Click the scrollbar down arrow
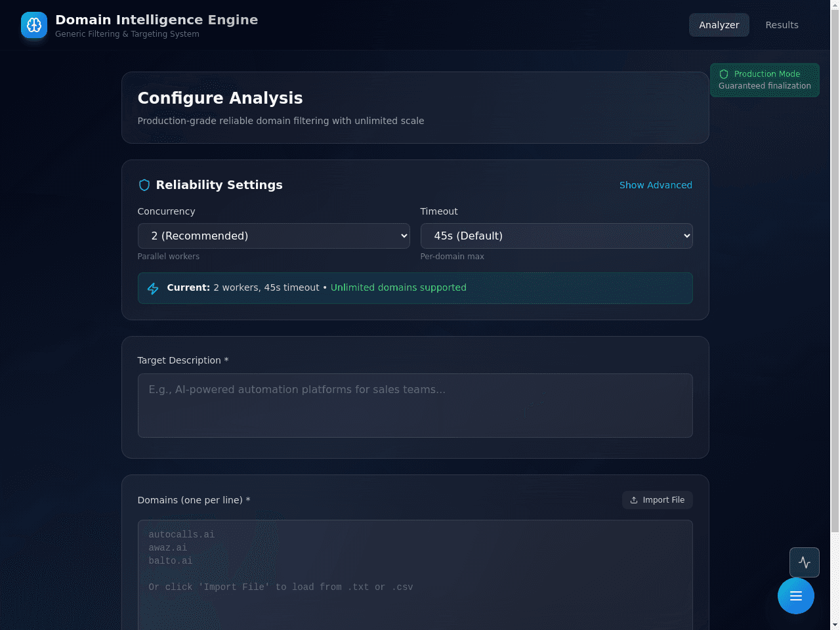 click(835, 625)
